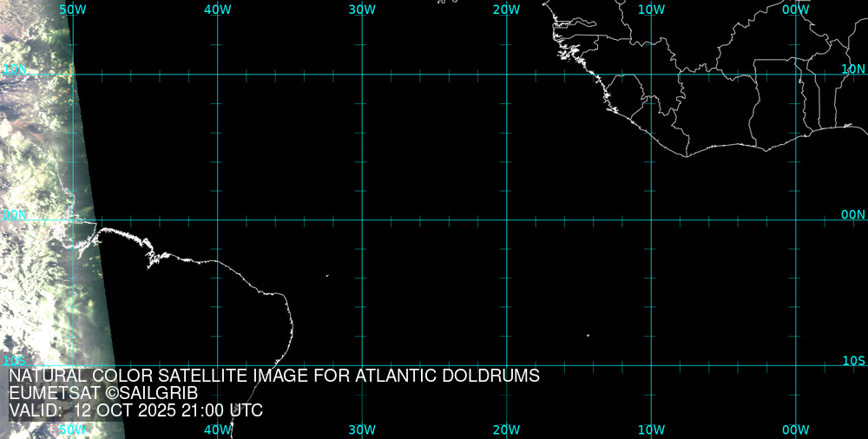Click the VALID 12 OCT 2025 timestamp
This screenshot has height=439, width=868.
135,410
